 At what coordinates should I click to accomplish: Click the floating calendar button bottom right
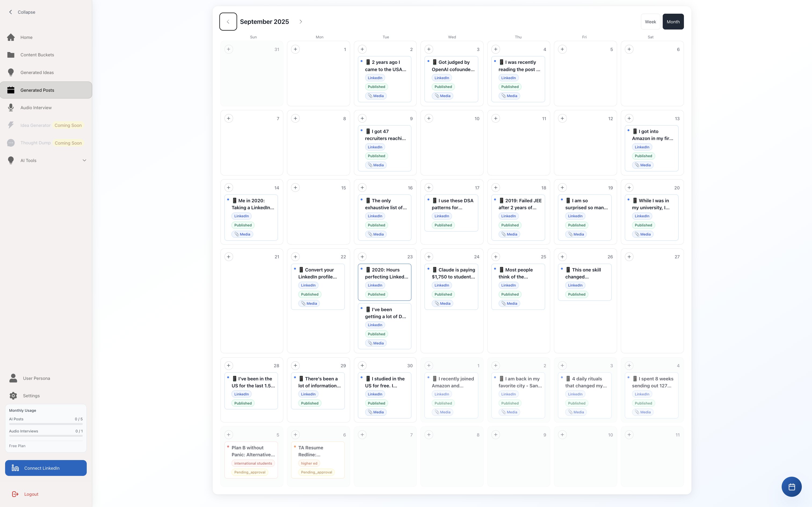pyautogui.click(x=791, y=487)
